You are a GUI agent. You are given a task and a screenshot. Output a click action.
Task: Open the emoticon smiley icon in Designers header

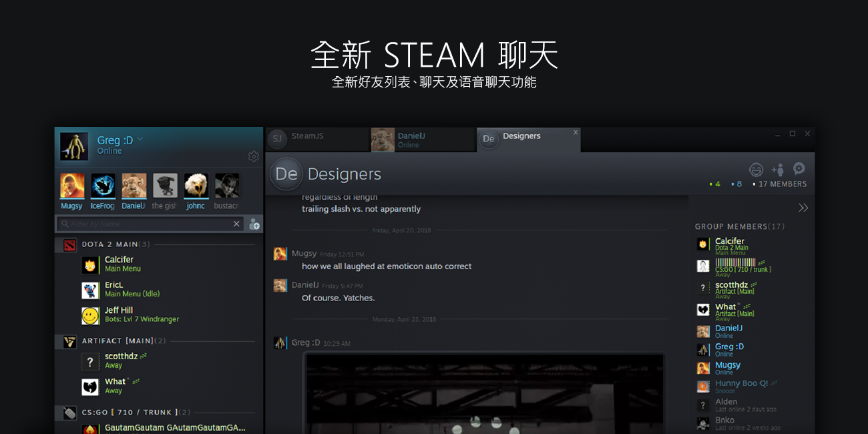click(756, 170)
